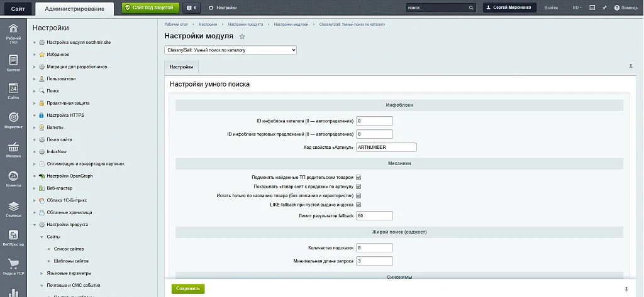Image resolution: width=644 pixels, height=297 pixels.
Task: Toggle LIKE-fallback при пустой выдаче checkbox
Action: coord(358,204)
